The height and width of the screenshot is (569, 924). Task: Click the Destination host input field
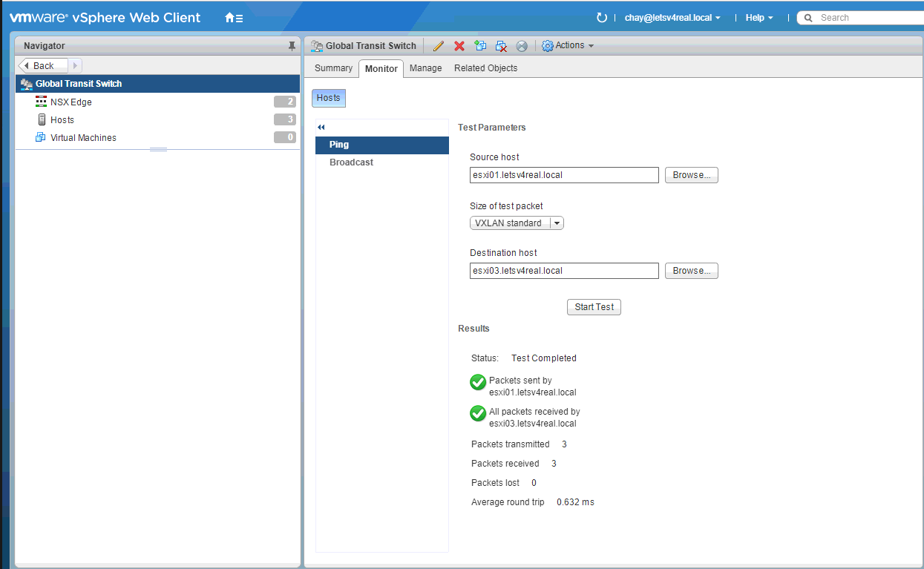[x=564, y=271]
